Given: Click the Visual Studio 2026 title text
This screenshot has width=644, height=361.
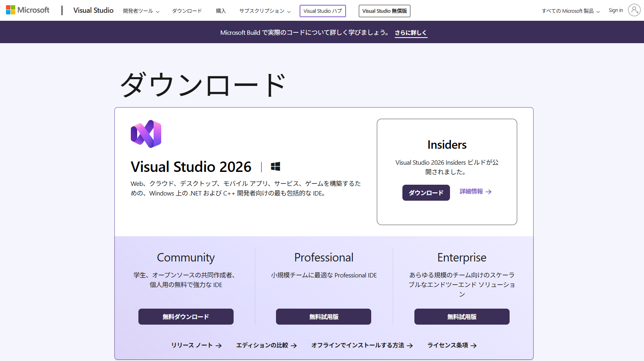Looking at the screenshot, I should 191,167.
